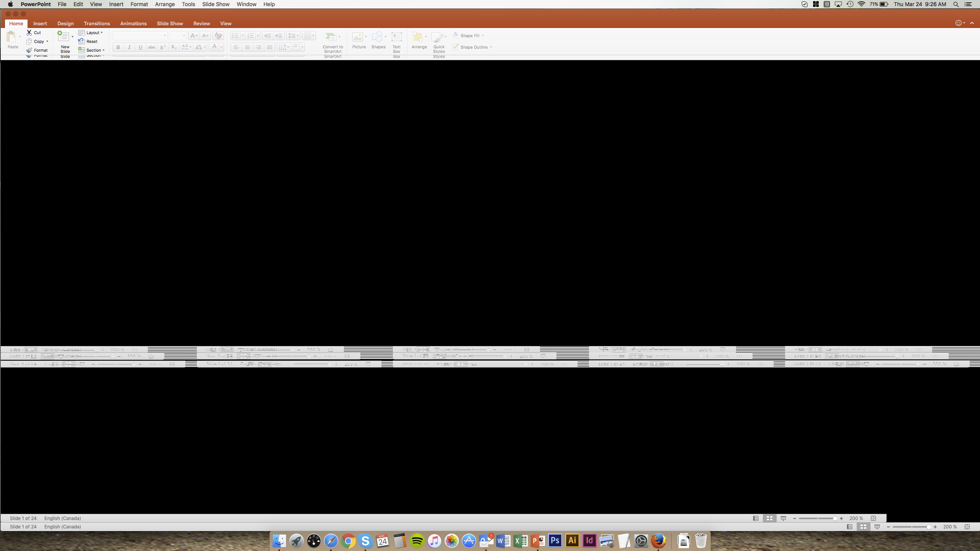Open the PowerPoint application menu
The width and height of the screenshot is (980, 551).
click(36, 4)
